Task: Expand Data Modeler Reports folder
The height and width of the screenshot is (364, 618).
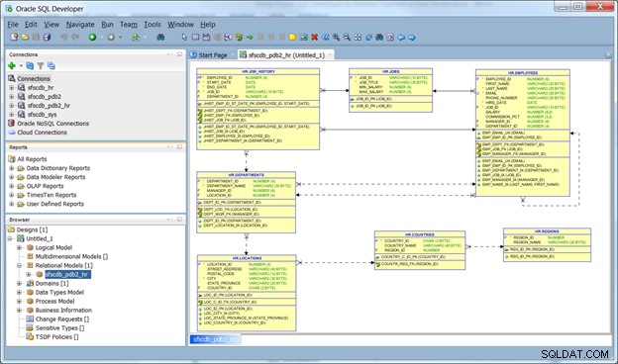Action: click(x=12, y=177)
